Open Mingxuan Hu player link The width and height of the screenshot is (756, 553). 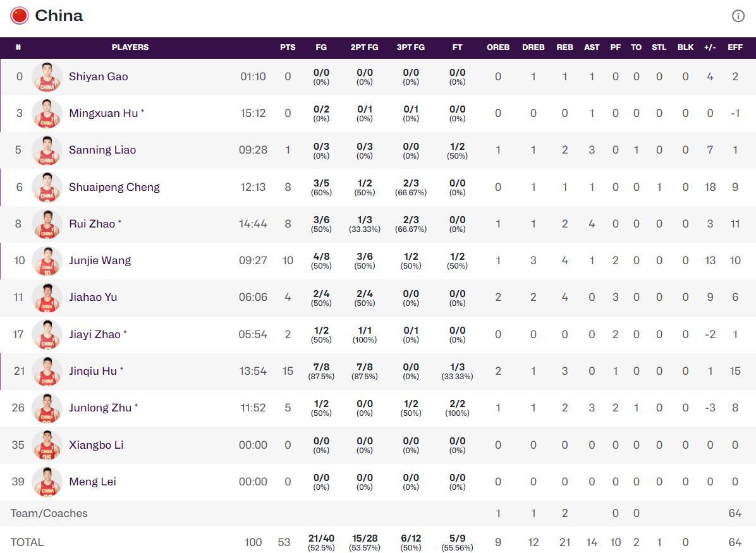click(103, 113)
